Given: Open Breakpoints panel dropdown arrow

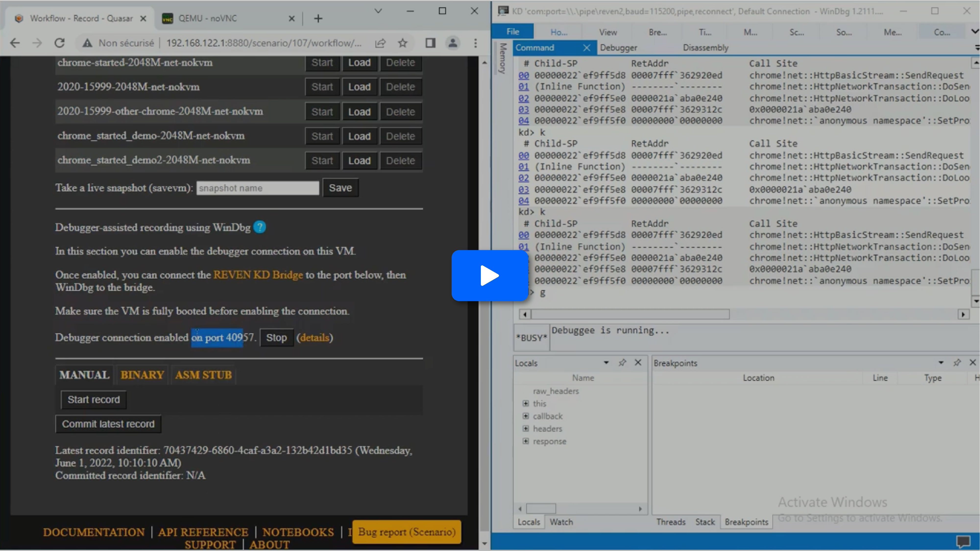Looking at the screenshot, I should (x=941, y=363).
